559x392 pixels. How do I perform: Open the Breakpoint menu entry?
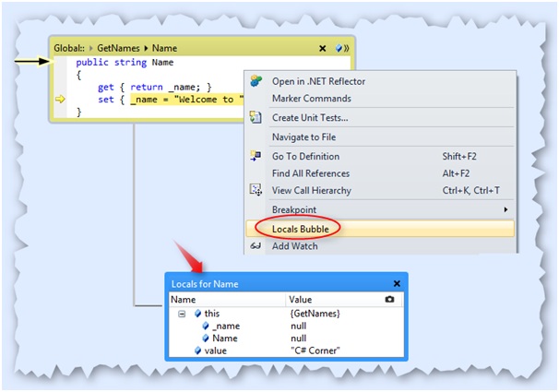click(x=380, y=209)
